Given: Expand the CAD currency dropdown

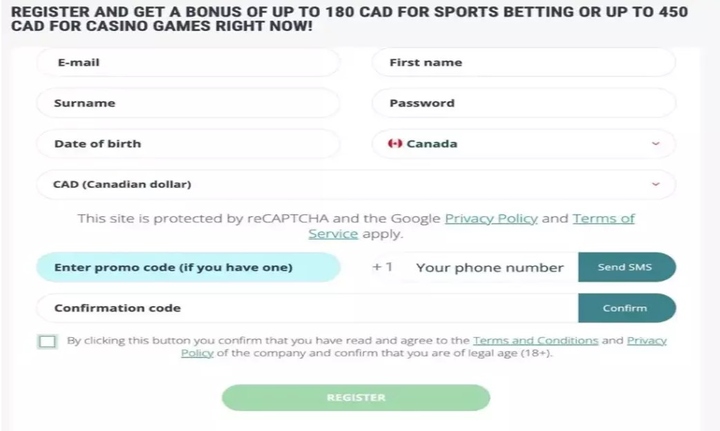Looking at the screenshot, I should click(656, 184).
